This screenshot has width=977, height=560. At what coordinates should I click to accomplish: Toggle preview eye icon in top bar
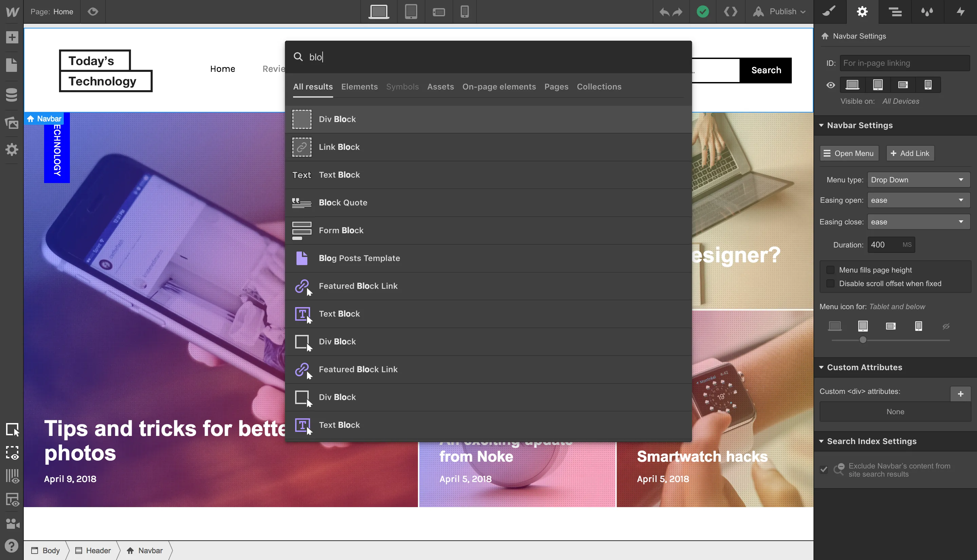pos(93,12)
